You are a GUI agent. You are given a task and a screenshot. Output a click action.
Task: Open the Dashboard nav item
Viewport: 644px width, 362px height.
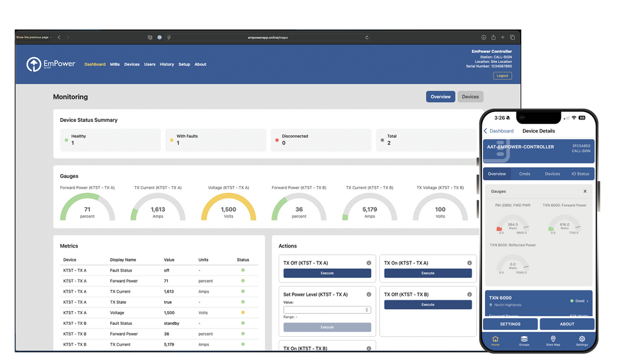[x=95, y=65]
